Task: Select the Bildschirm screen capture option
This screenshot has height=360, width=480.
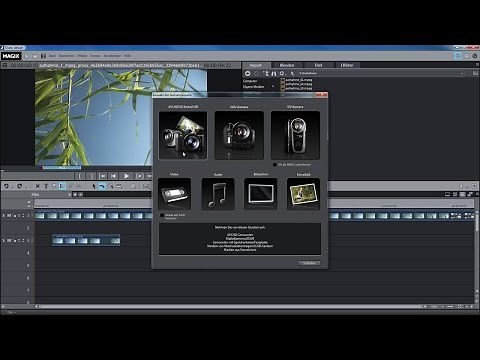Action: 260,194
